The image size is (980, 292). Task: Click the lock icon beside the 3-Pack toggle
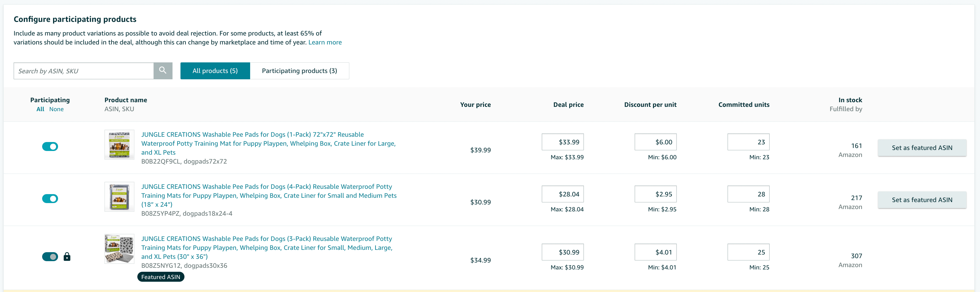(x=67, y=256)
